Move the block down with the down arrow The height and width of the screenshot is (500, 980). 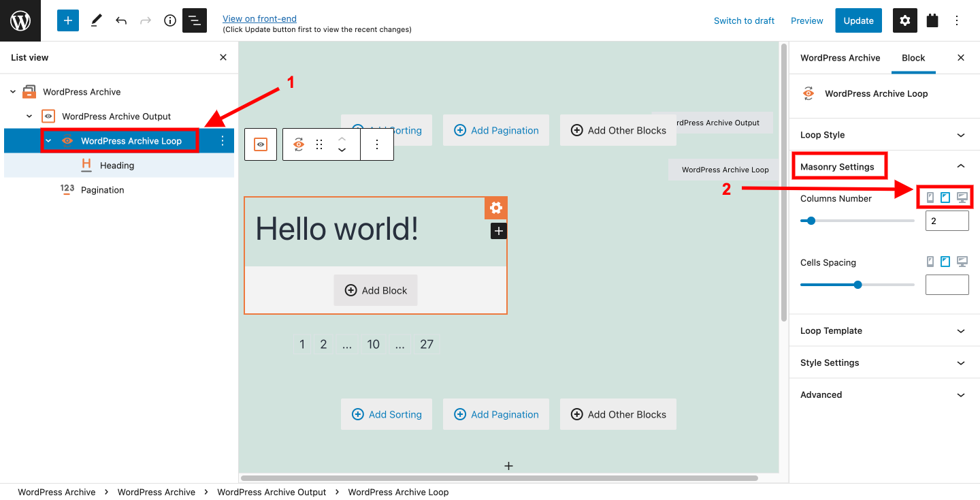pos(342,150)
